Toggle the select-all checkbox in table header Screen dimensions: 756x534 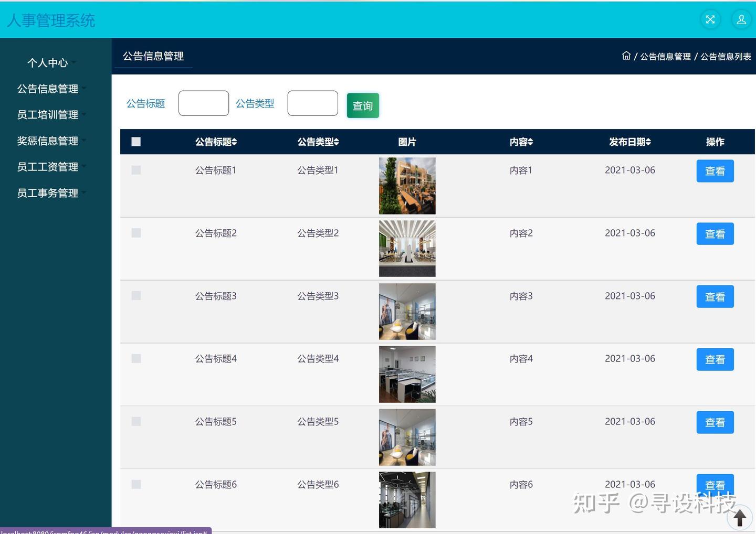click(x=136, y=141)
